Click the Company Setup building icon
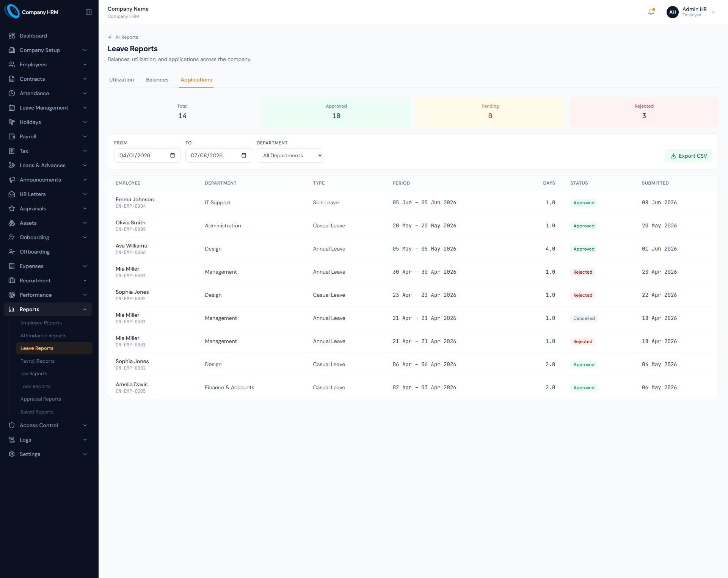Viewport: 728px width, 578px height. tap(12, 50)
